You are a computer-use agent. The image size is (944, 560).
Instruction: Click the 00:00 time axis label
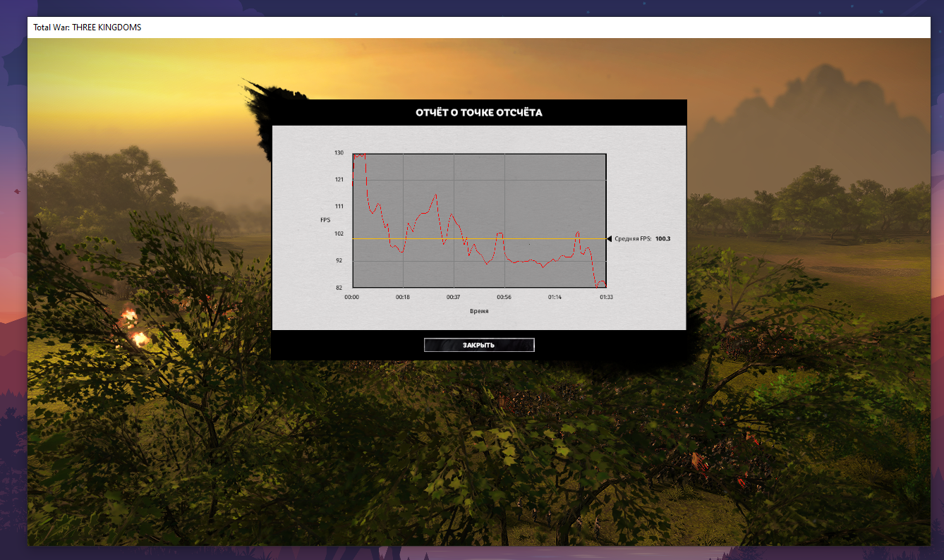[x=352, y=298]
